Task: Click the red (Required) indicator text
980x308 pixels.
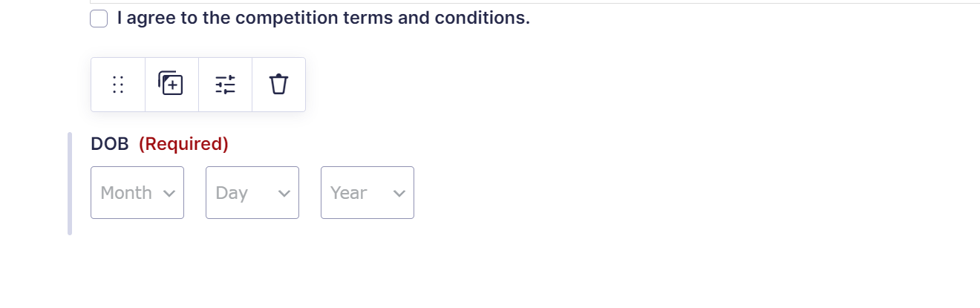Action: click(x=183, y=144)
